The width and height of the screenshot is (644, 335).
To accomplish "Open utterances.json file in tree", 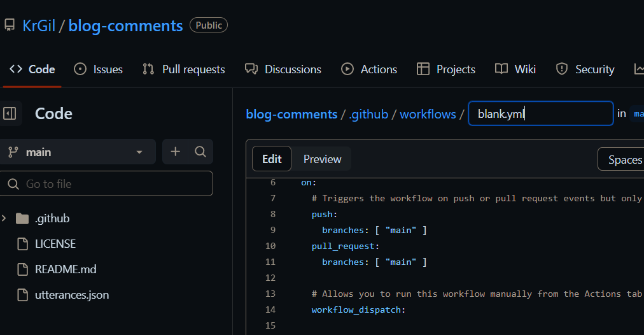I will (72, 295).
